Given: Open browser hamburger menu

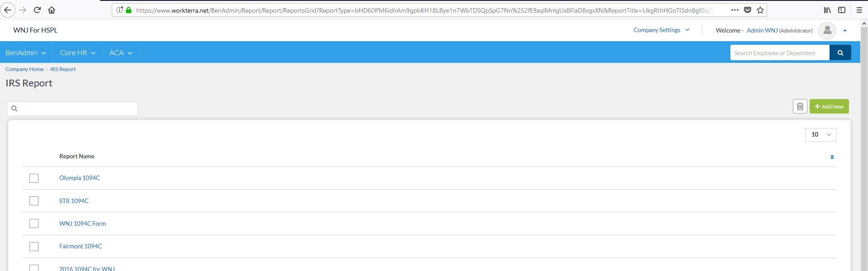Looking at the screenshot, I should click(x=859, y=10).
